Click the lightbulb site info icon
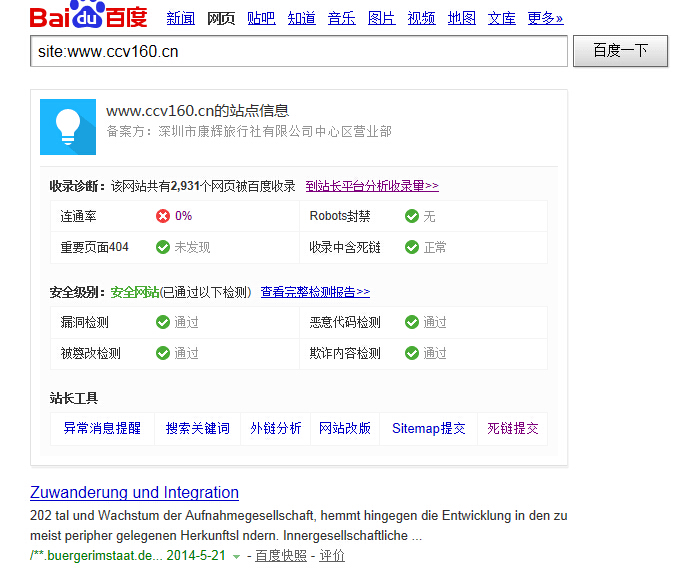677x572 pixels. pos(68,127)
